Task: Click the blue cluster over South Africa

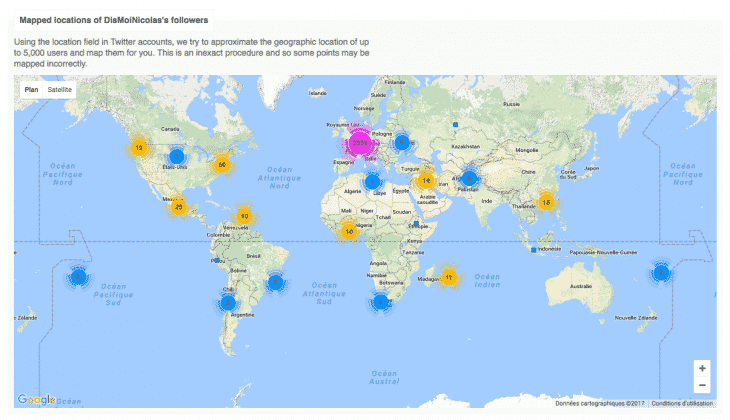Action: (x=380, y=302)
